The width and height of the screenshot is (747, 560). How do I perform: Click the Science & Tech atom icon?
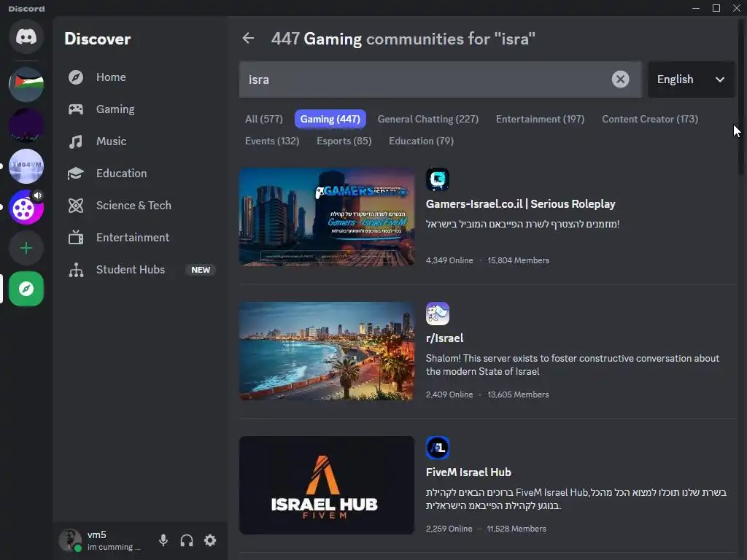coord(76,205)
